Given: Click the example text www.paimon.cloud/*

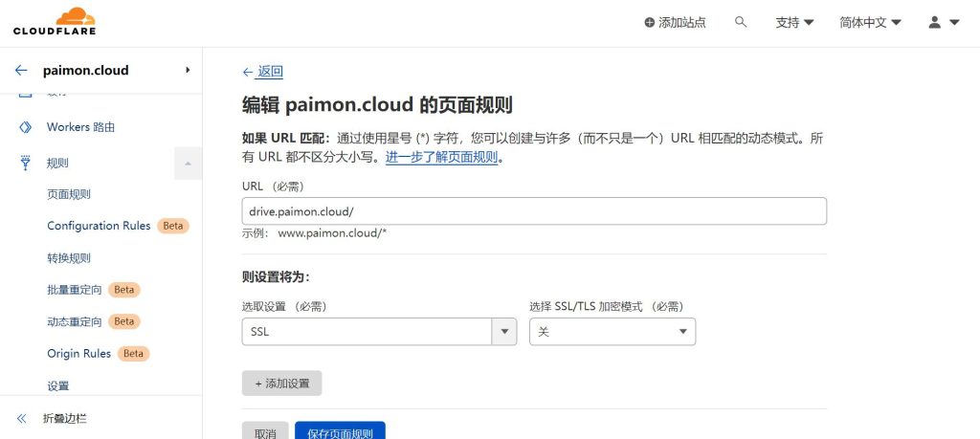Looking at the screenshot, I should [x=332, y=233].
